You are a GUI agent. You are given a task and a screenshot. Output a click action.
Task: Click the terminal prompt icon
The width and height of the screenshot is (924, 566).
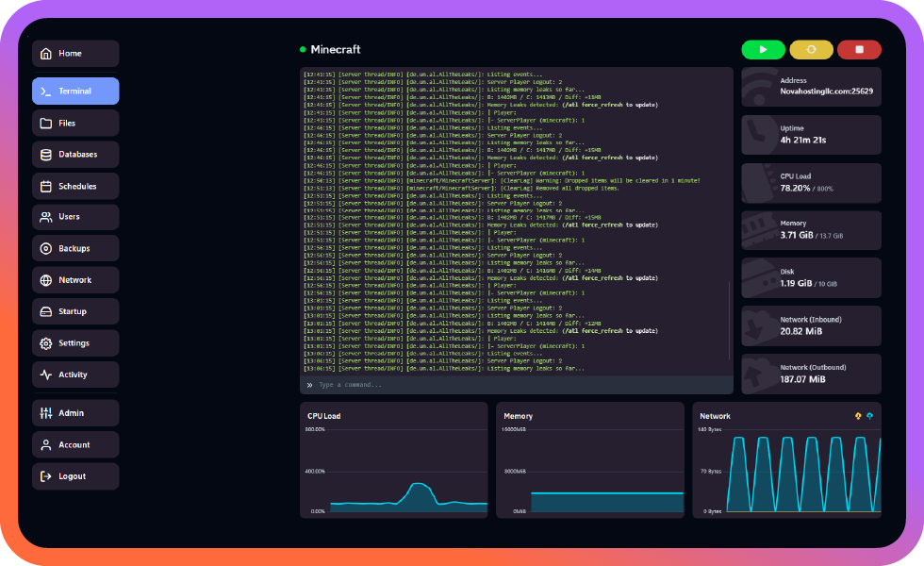(46, 92)
